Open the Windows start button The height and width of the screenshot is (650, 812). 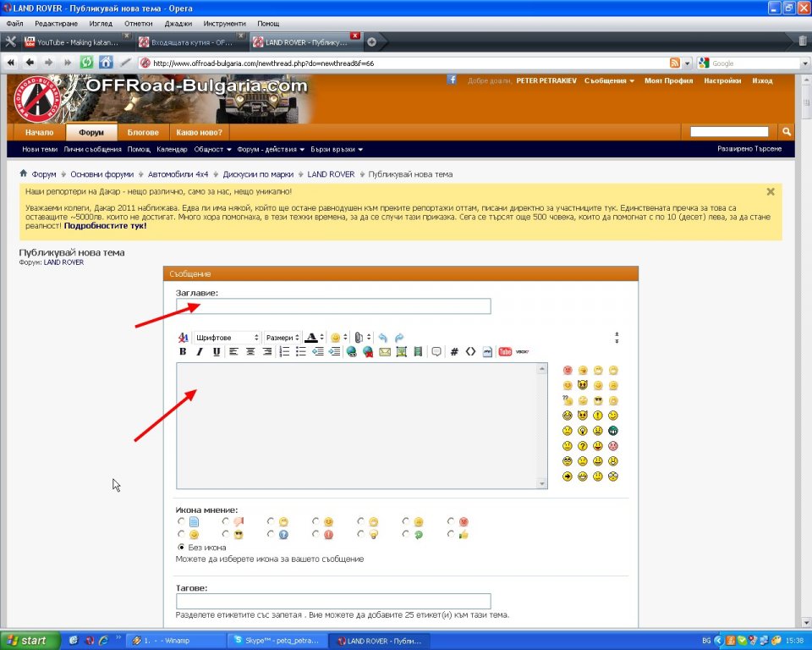(x=30, y=641)
